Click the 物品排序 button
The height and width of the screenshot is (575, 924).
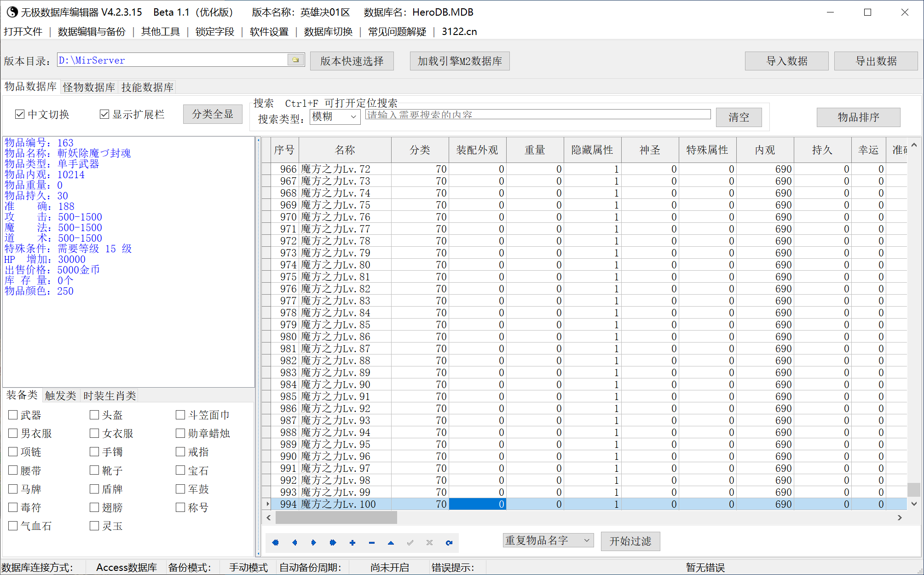click(858, 117)
